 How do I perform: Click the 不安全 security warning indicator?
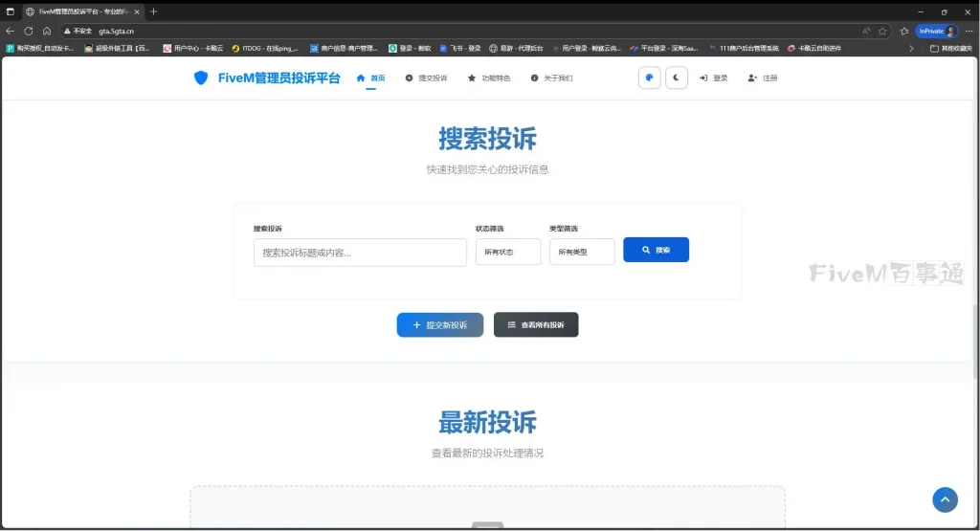pyautogui.click(x=78, y=31)
